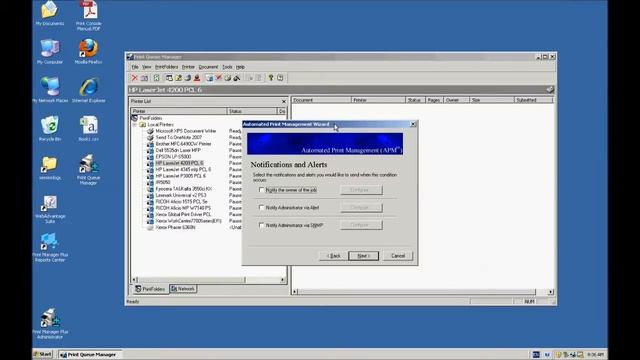
Task: Click the Owner column header
Action: tap(456, 100)
